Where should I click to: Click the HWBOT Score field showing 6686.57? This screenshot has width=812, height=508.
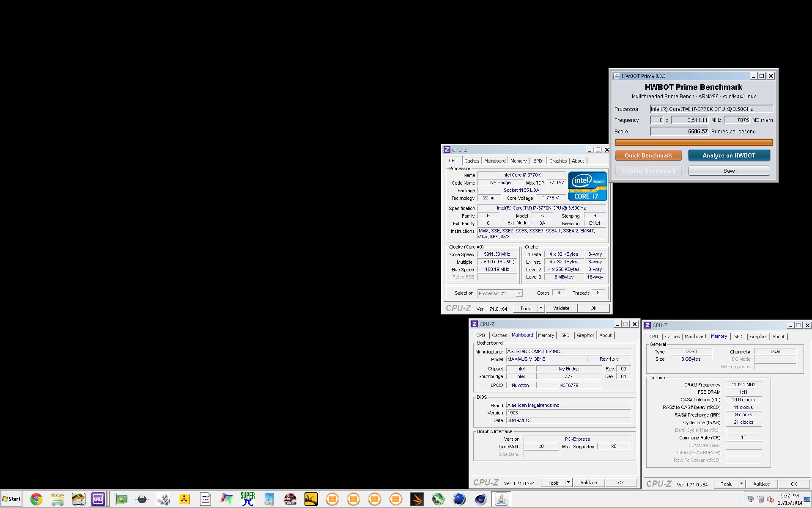point(680,132)
